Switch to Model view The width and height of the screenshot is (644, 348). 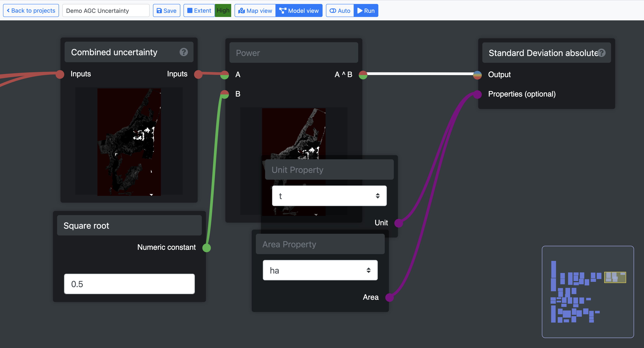[x=299, y=11]
